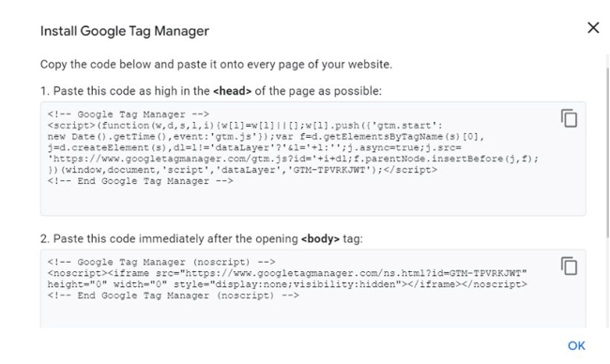
Task: Click the 'Google Tag Manager (noscript)' opening comment
Action: click(161, 262)
